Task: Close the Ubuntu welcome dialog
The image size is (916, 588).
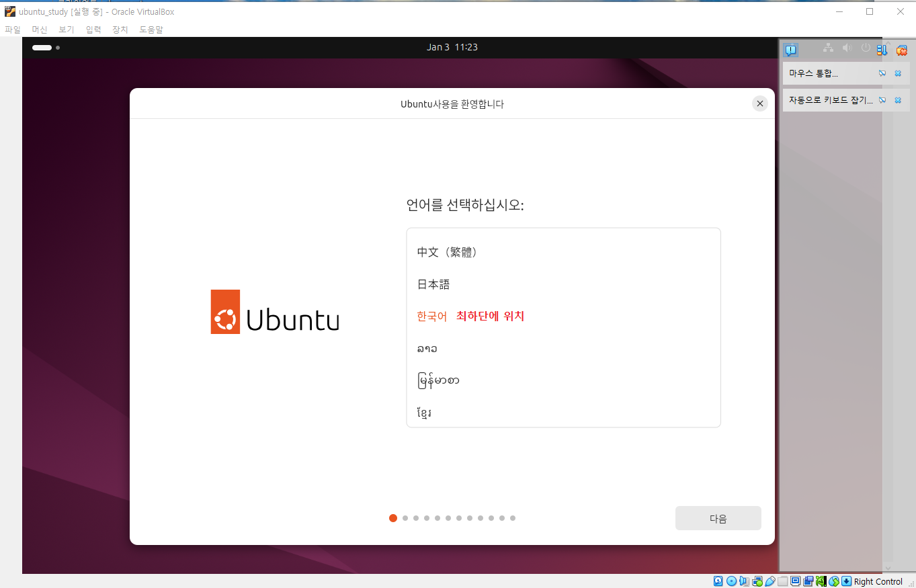Action: coord(760,103)
